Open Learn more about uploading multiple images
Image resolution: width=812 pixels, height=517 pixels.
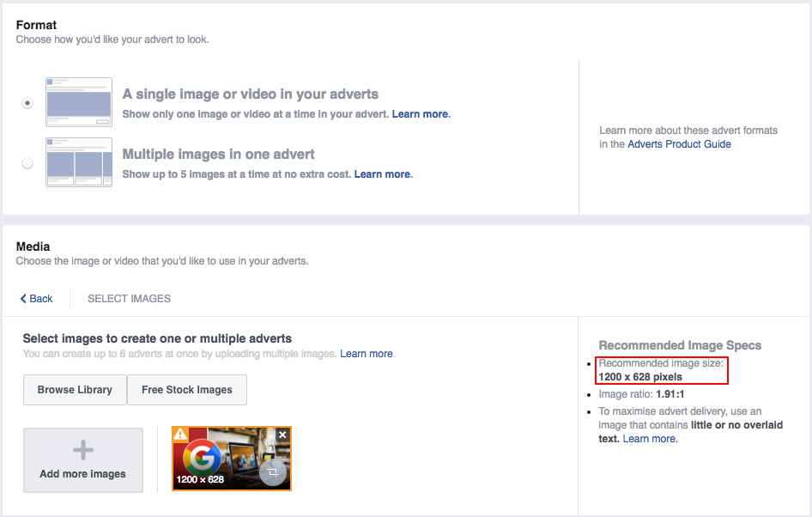click(x=367, y=354)
